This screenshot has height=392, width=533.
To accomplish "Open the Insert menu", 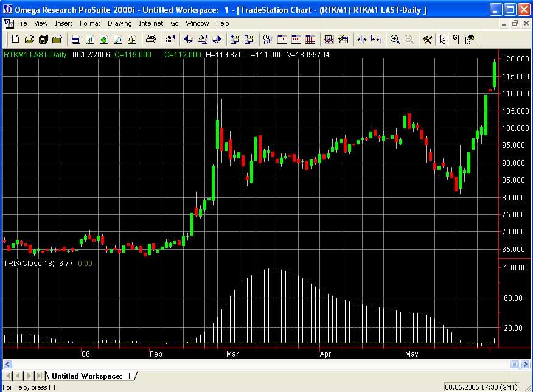I will 63,23.
